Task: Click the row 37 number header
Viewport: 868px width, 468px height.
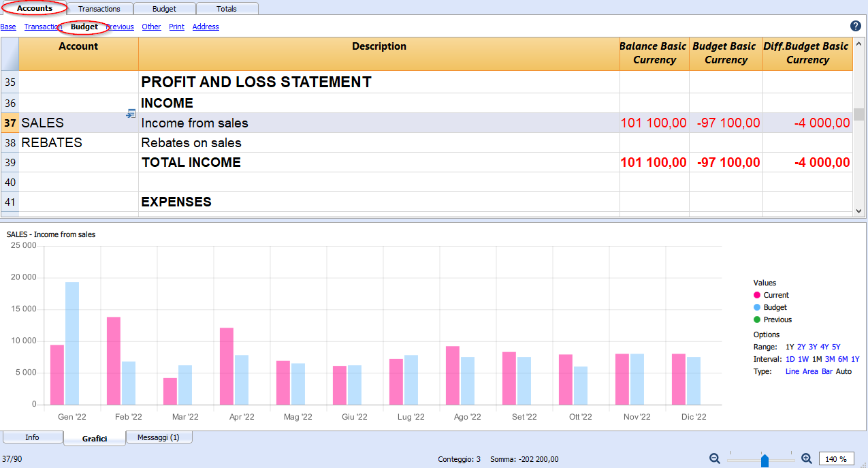Action: click(x=10, y=123)
